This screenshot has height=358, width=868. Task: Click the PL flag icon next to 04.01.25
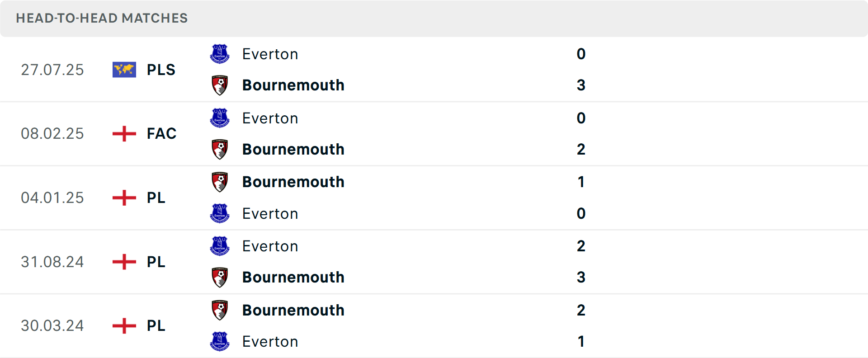pyautogui.click(x=124, y=198)
